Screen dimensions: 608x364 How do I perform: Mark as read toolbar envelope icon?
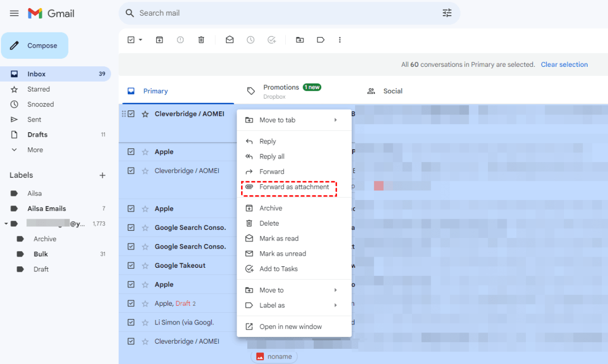point(230,39)
